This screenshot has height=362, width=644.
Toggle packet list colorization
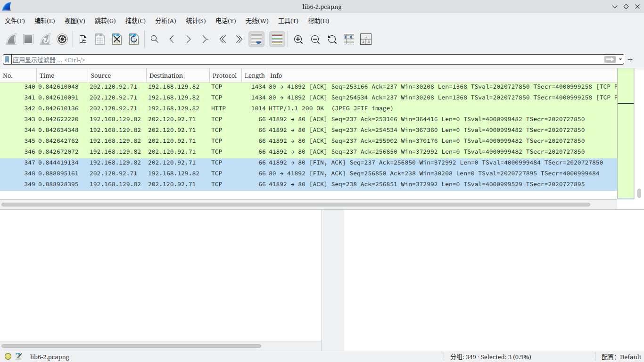pyautogui.click(x=277, y=40)
